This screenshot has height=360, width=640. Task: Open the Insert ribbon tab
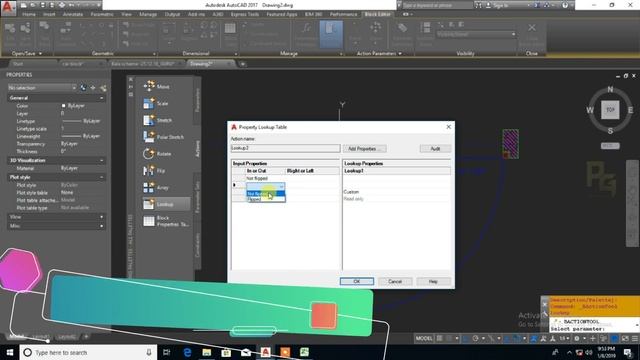tap(49, 14)
